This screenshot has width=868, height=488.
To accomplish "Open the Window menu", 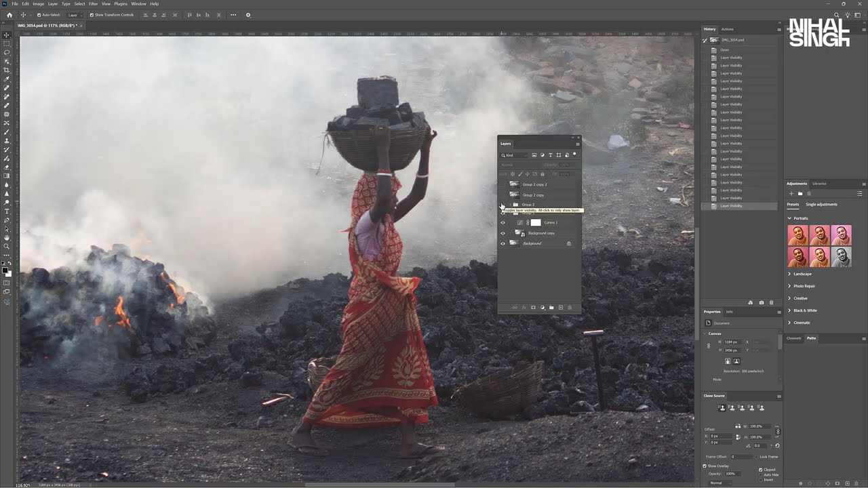I will pyautogui.click(x=138, y=3).
